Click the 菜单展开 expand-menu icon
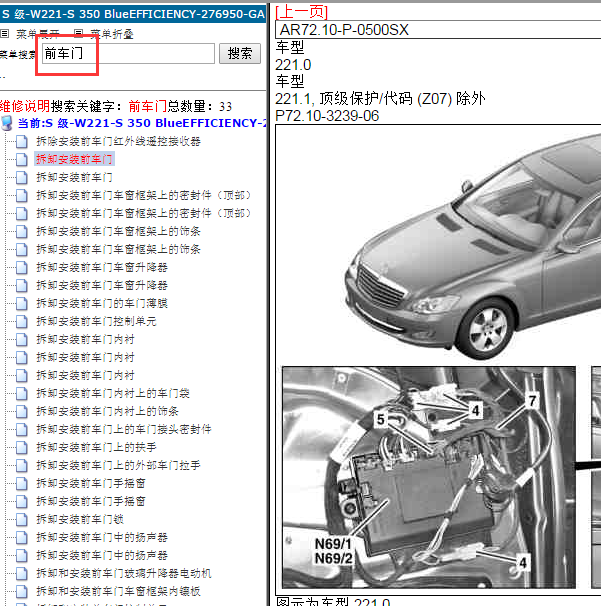 coord(5,34)
